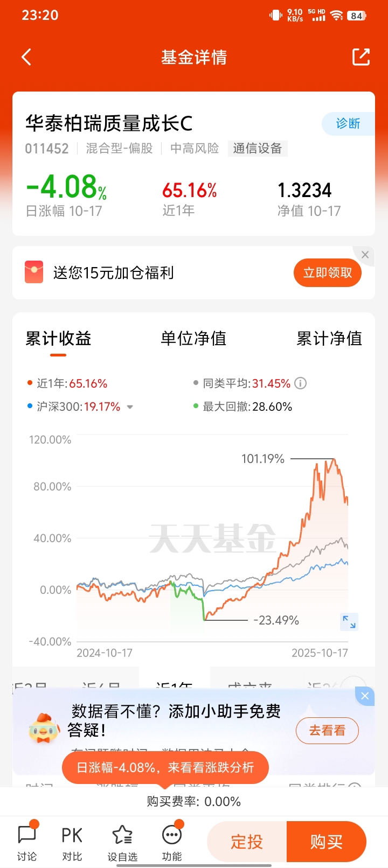Open the PK 对比 compare icon
This screenshot has height=868, width=388.
72,842
